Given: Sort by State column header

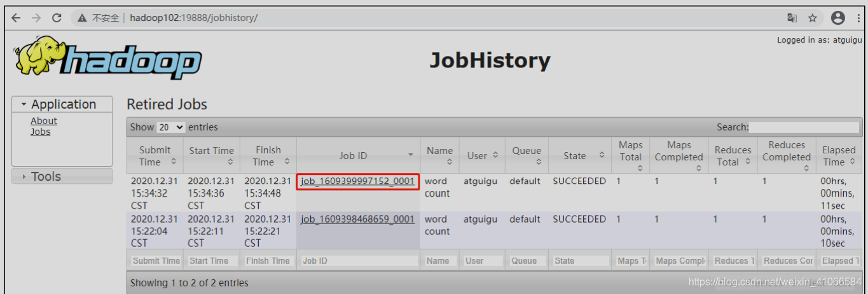Looking at the screenshot, I should [580, 156].
